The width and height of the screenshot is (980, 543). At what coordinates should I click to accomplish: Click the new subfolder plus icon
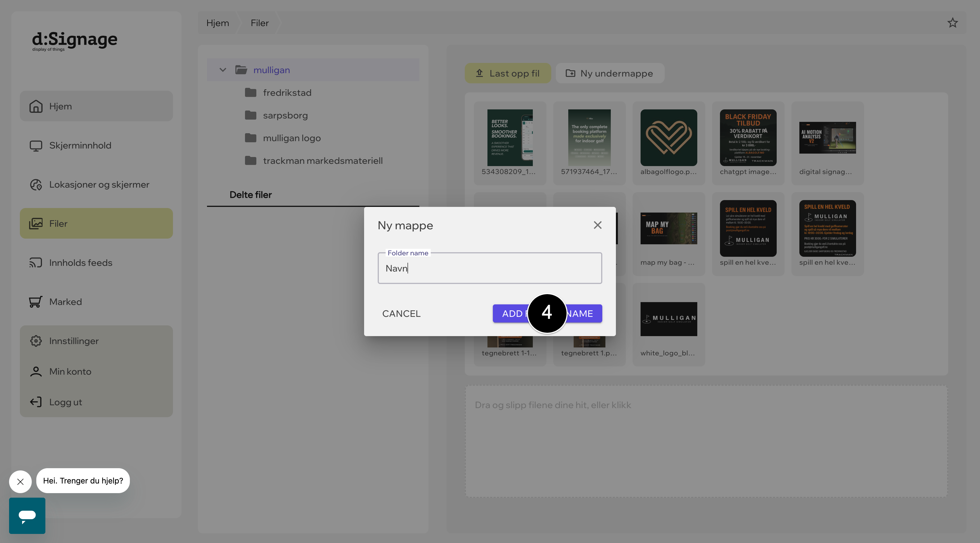coord(570,73)
